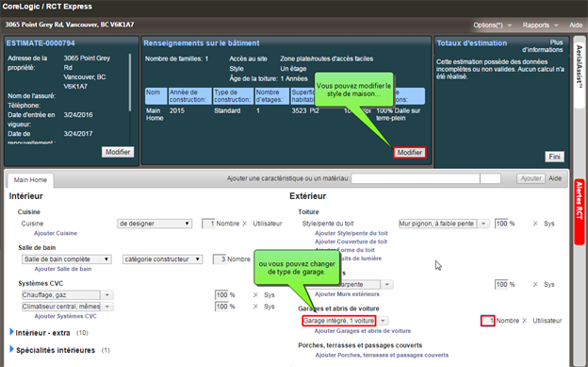Click the '100% Dalle sur terre-plein' cell

399,114
